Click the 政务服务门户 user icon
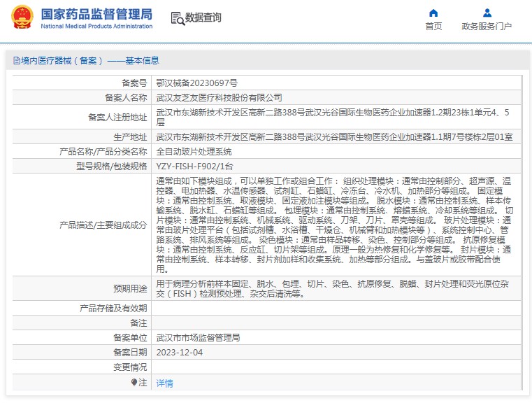The width and height of the screenshot is (532, 403). pos(487,13)
